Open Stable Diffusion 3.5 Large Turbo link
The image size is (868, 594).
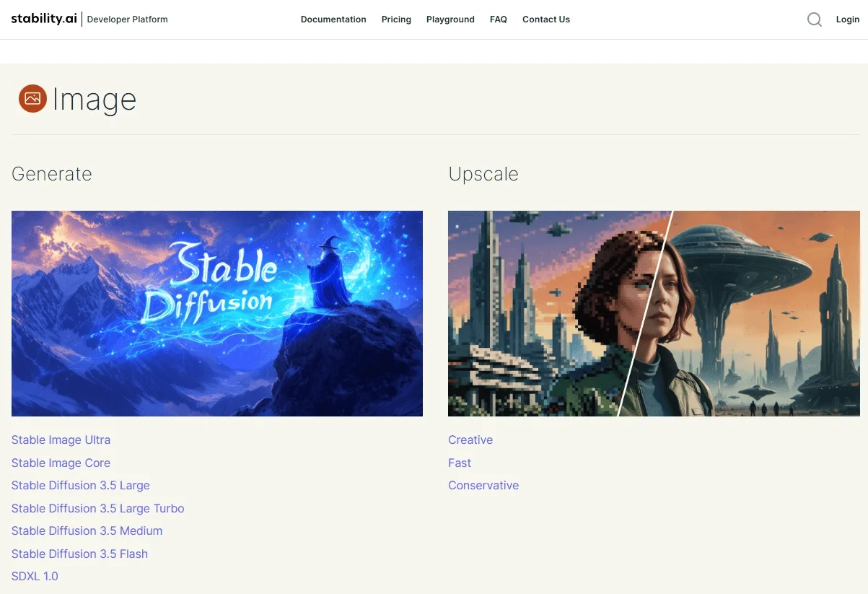pyautogui.click(x=98, y=508)
